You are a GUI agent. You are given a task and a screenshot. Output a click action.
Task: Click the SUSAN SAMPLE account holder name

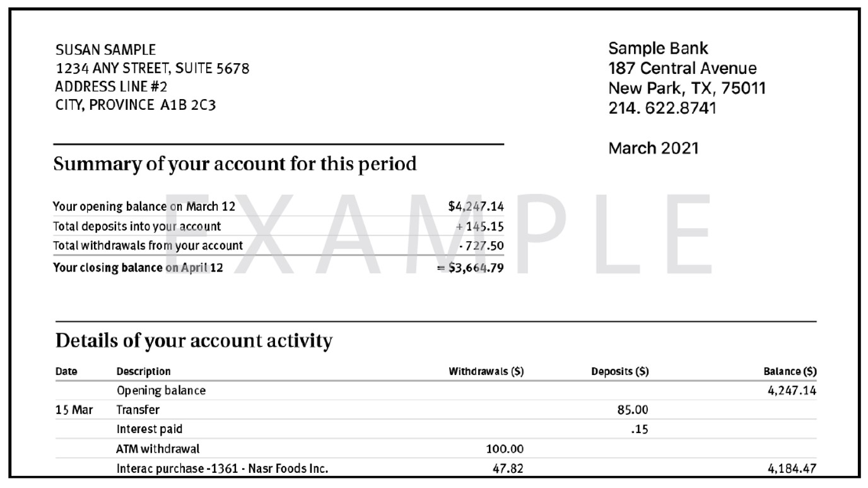tap(105, 51)
